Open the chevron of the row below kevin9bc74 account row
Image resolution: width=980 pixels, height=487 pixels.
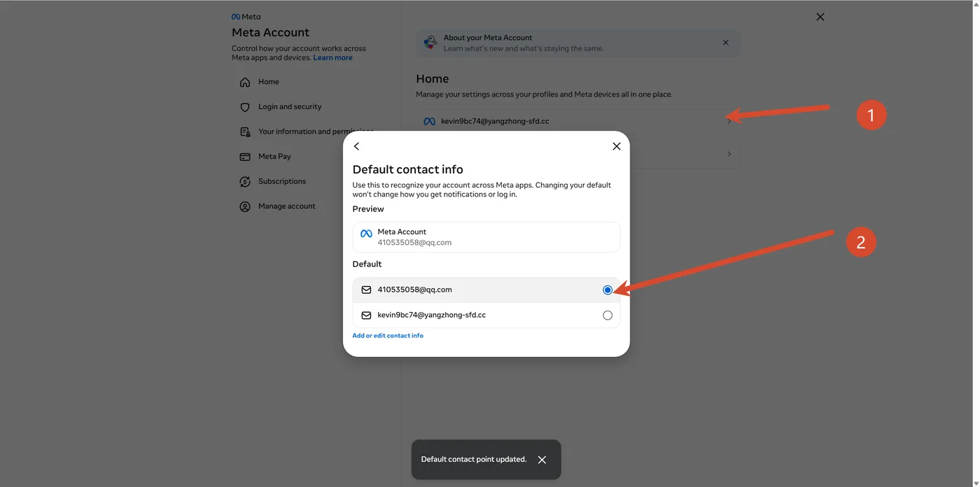click(x=729, y=154)
